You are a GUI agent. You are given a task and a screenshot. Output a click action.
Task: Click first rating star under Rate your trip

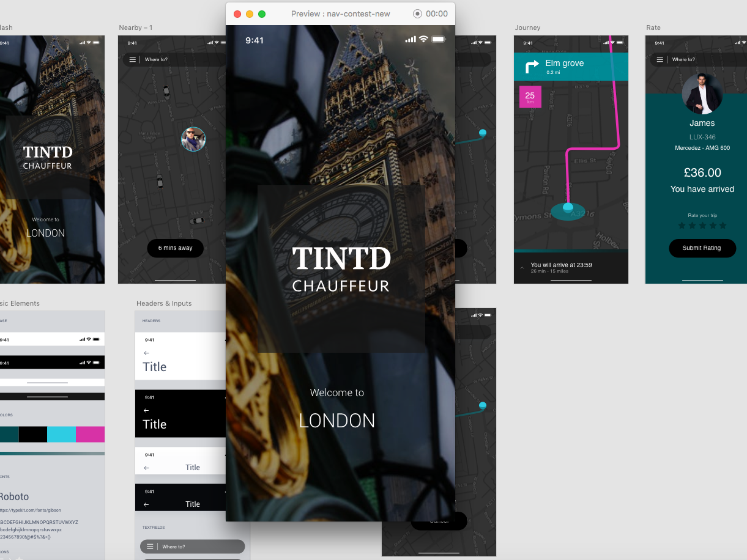click(682, 226)
